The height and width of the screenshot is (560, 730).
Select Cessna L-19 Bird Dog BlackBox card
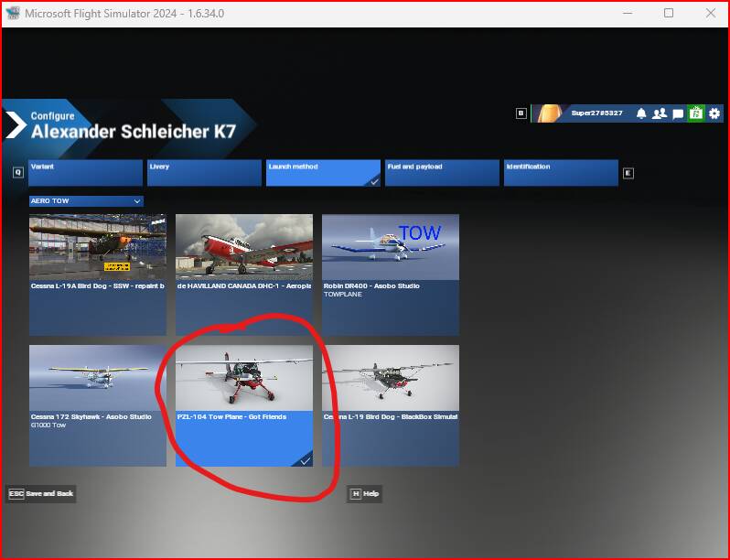point(391,405)
